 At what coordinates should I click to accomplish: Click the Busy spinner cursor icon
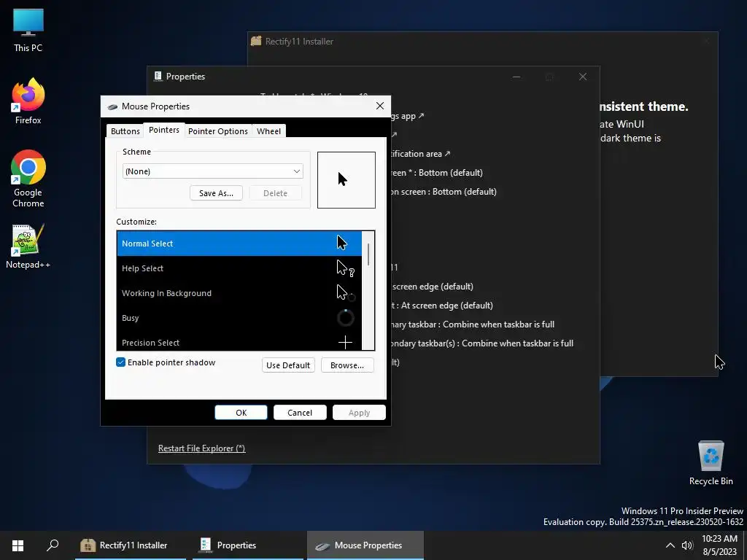coord(345,318)
